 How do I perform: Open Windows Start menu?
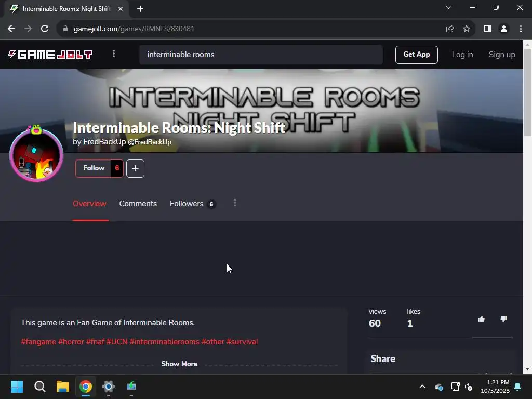pyautogui.click(x=17, y=387)
